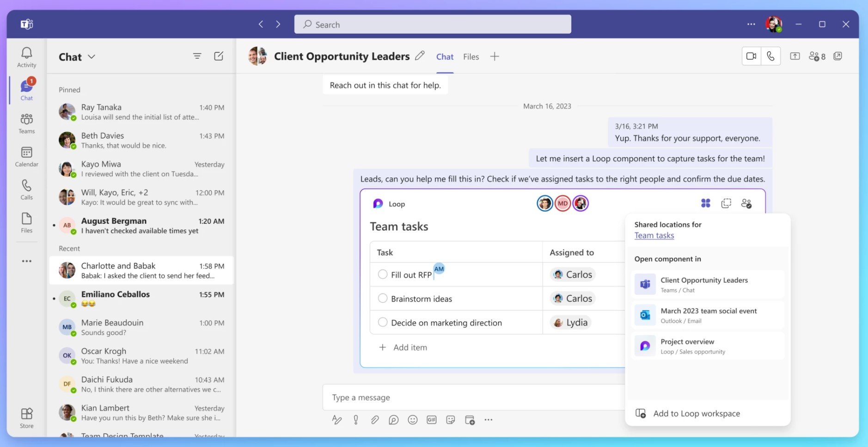This screenshot has width=868, height=447.
Task: Open the Team tasks link
Action: click(654, 235)
